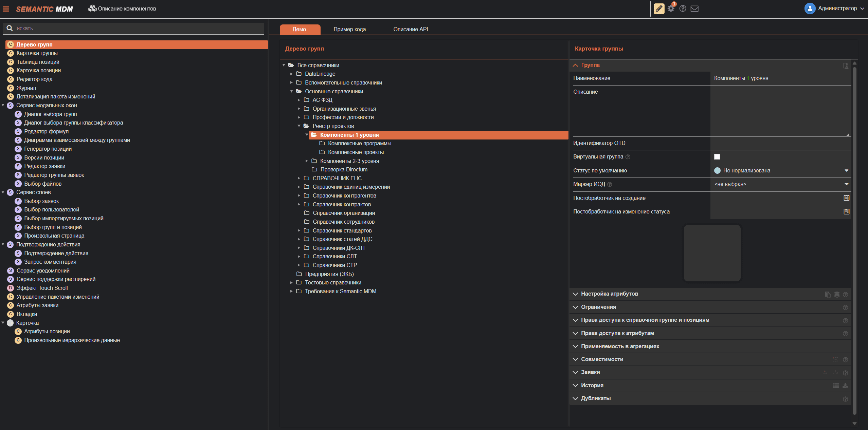The width and height of the screenshot is (868, 430).
Task: Open editor icon for Постобработчик на изменение статуса
Action: click(847, 211)
